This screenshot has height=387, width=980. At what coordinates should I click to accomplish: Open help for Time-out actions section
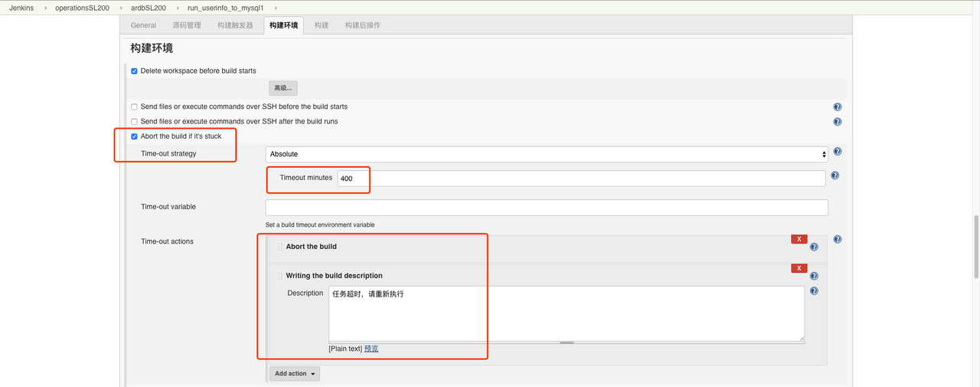838,239
